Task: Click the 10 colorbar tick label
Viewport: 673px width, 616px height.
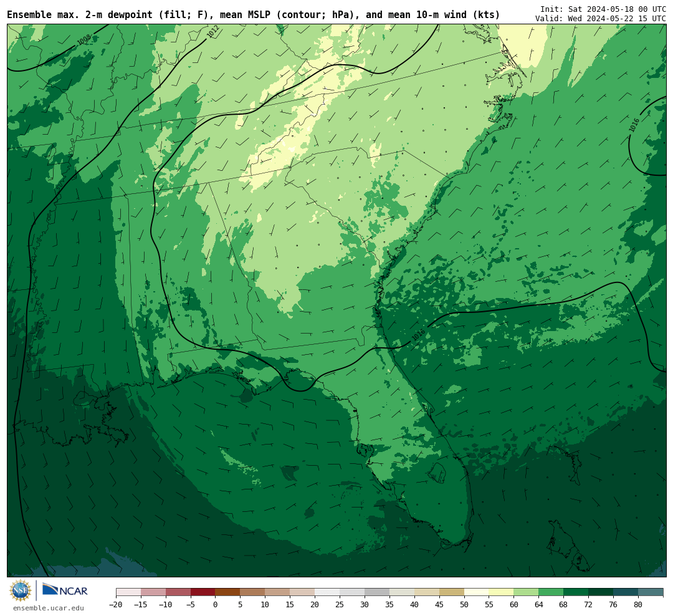Action: [x=265, y=605]
